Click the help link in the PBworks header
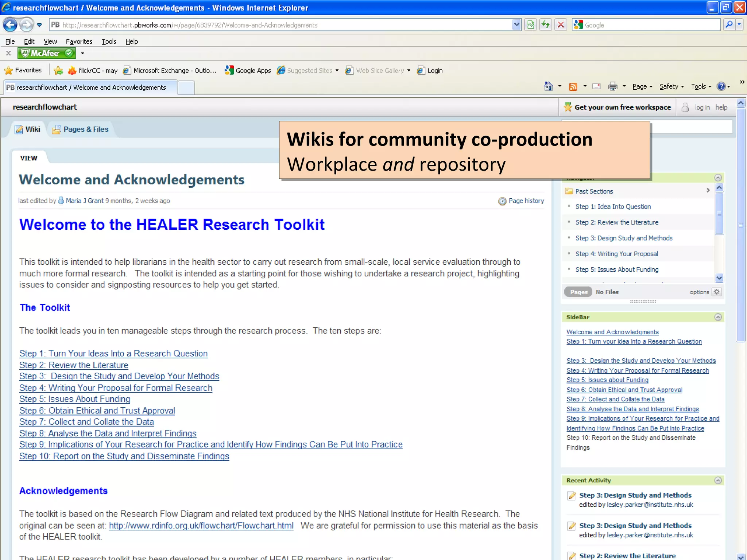 (x=721, y=107)
